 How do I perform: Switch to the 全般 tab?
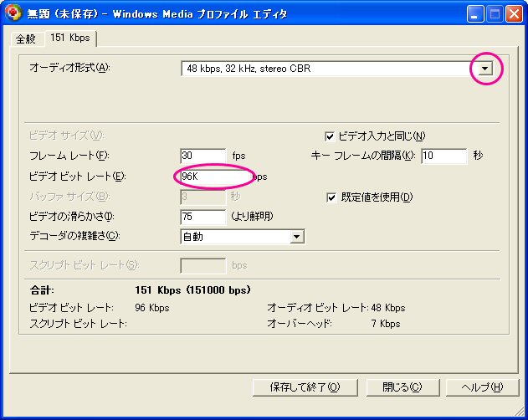click(x=26, y=39)
